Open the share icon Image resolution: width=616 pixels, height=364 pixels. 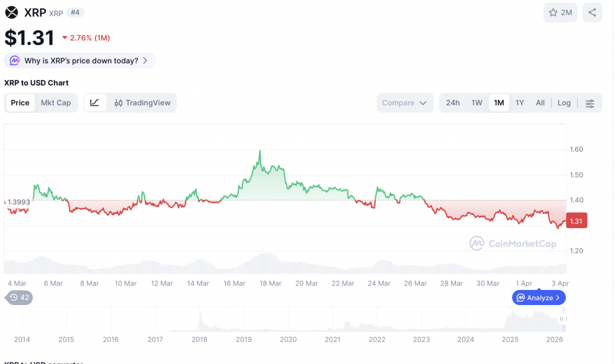(592, 12)
